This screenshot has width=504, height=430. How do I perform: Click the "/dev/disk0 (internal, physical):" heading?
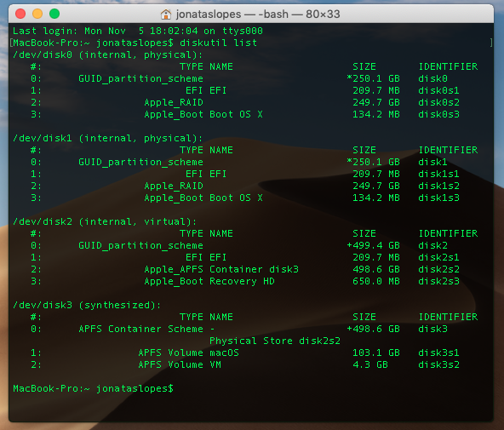[107, 55]
